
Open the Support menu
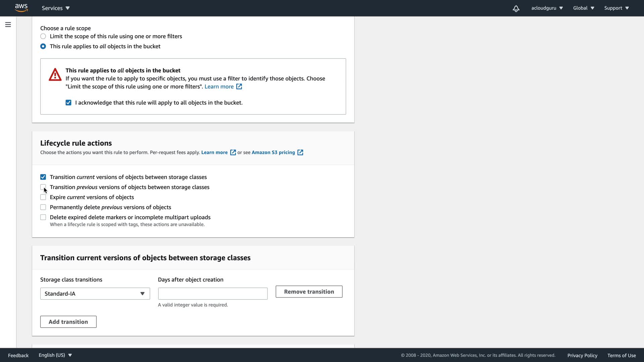point(616,8)
